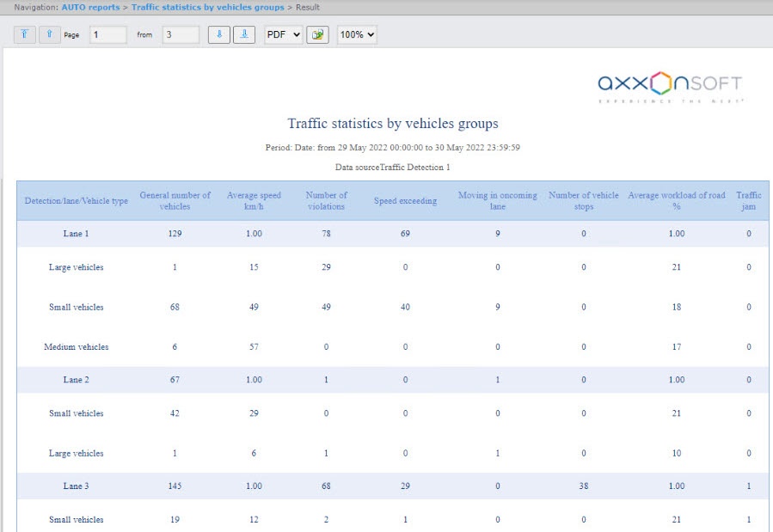Open AUTO reports breadcrumb link

tap(90, 7)
